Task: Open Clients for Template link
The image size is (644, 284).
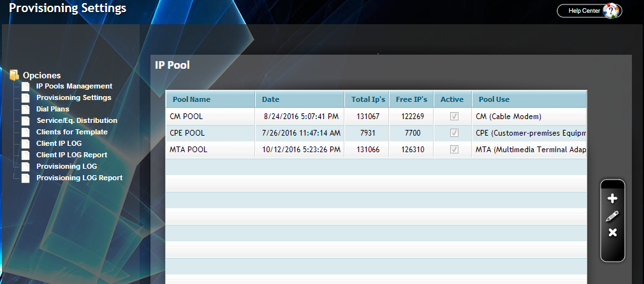Action: (71, 132)
